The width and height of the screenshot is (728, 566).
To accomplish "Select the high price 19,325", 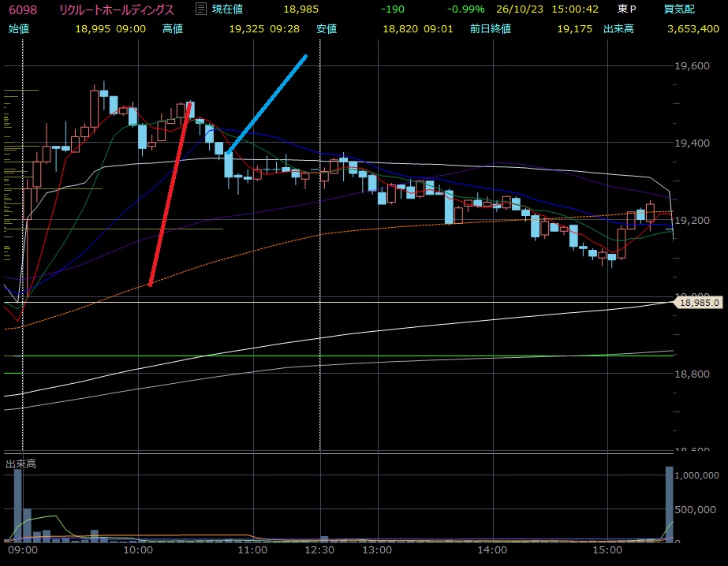I will (247, 28).
